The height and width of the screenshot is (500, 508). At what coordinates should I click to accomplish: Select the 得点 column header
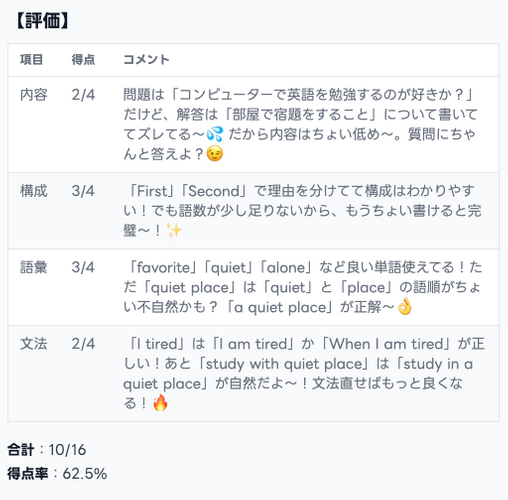[83, 60]
